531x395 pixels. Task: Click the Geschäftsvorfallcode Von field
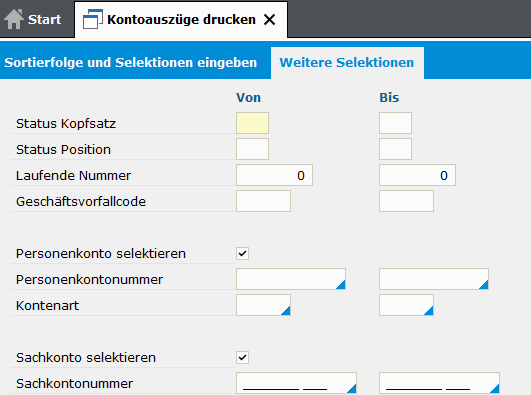point(263,201)
